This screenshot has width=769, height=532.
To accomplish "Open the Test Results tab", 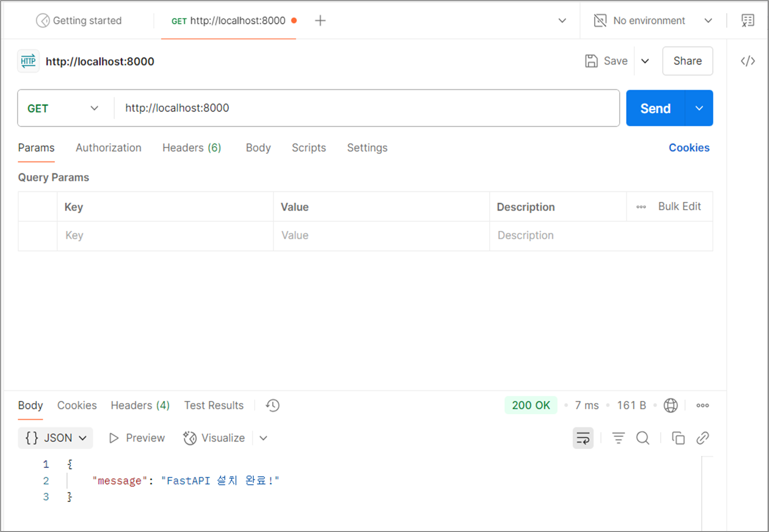I will click(214, 405).
